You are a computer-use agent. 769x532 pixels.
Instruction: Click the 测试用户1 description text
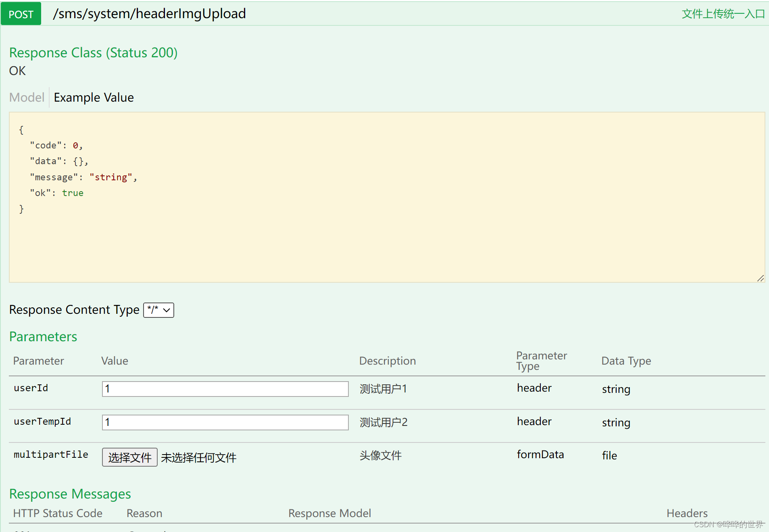(383, 389)
